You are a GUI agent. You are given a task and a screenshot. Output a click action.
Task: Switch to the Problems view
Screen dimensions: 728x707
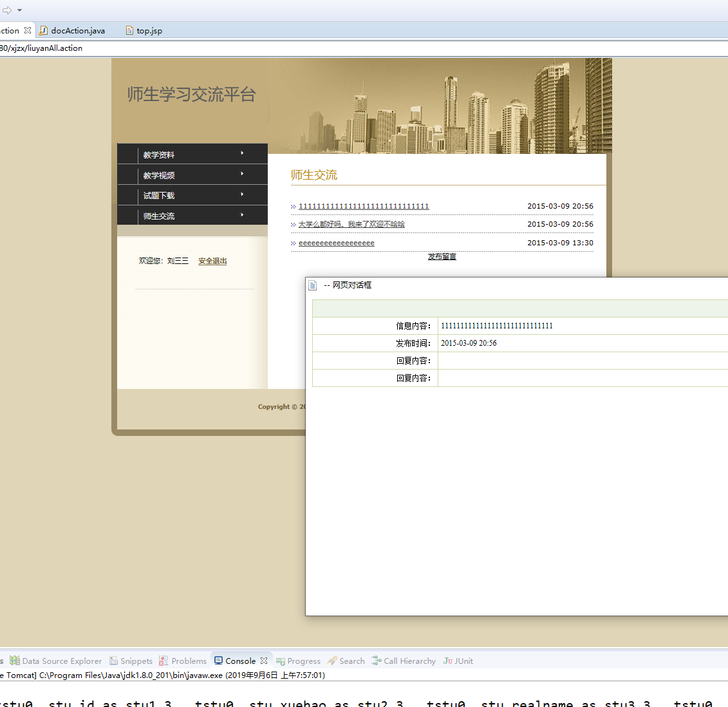189,661
